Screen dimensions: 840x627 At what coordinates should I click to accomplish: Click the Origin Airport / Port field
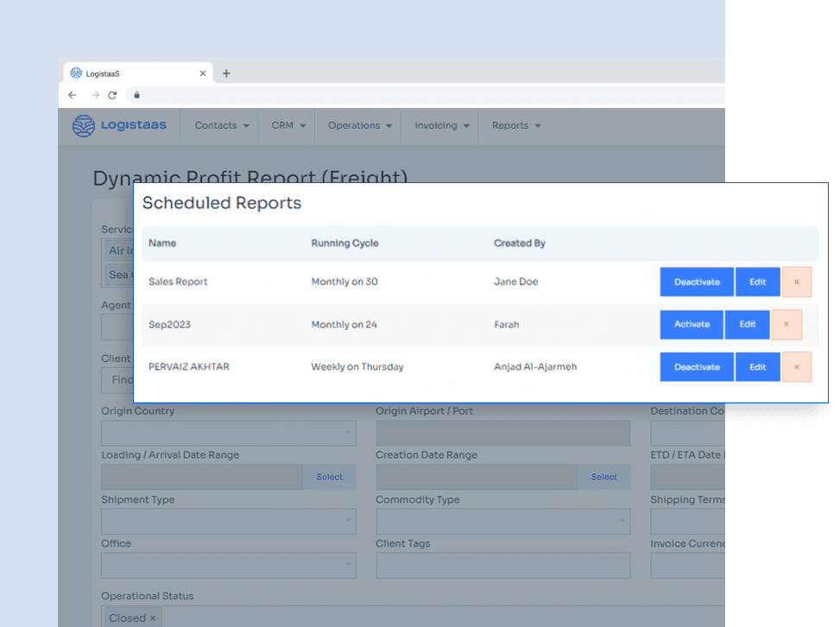click(x=503, y=433)
